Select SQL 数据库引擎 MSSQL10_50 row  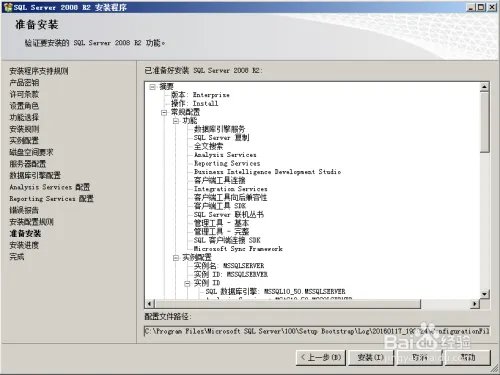(x=275, y=292)
